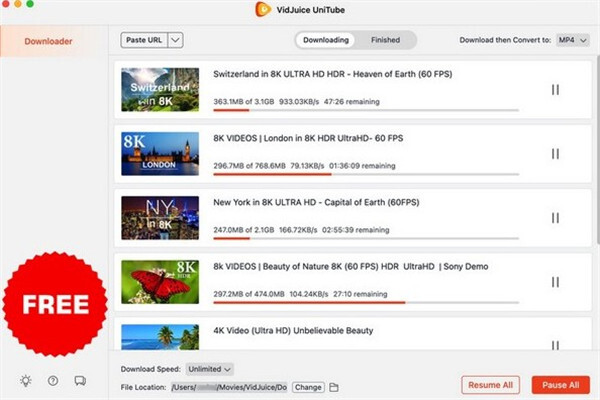
Task: Pause the London in 8K HDR download
Action: [x=555, y=154]
